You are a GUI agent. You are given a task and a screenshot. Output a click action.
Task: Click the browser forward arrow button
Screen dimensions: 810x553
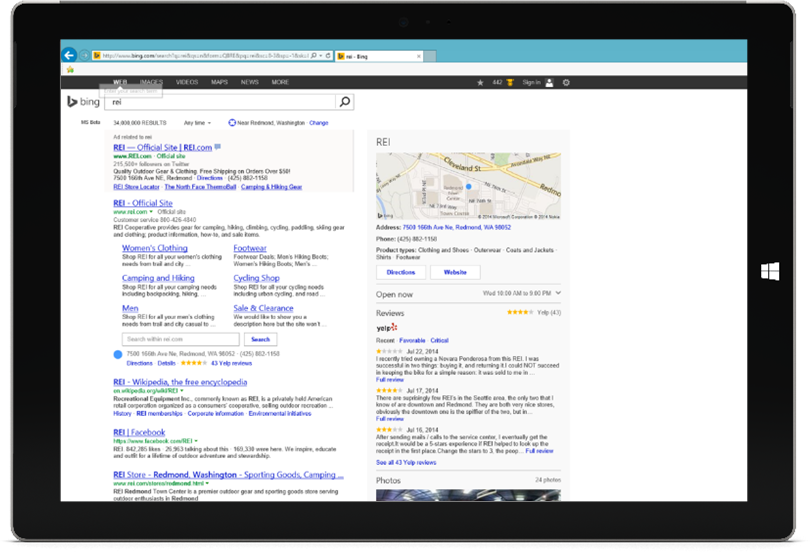tap(85, 55)
